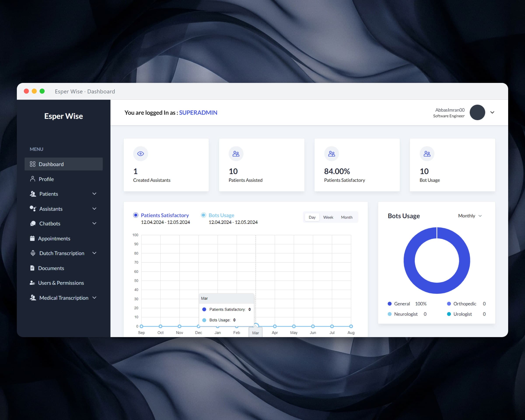Image resolution: width=525 pixels, height=420 pixels.
Task: Select the Bots Usage radio button
Action: pyautogui.click(x=204, y=215)
